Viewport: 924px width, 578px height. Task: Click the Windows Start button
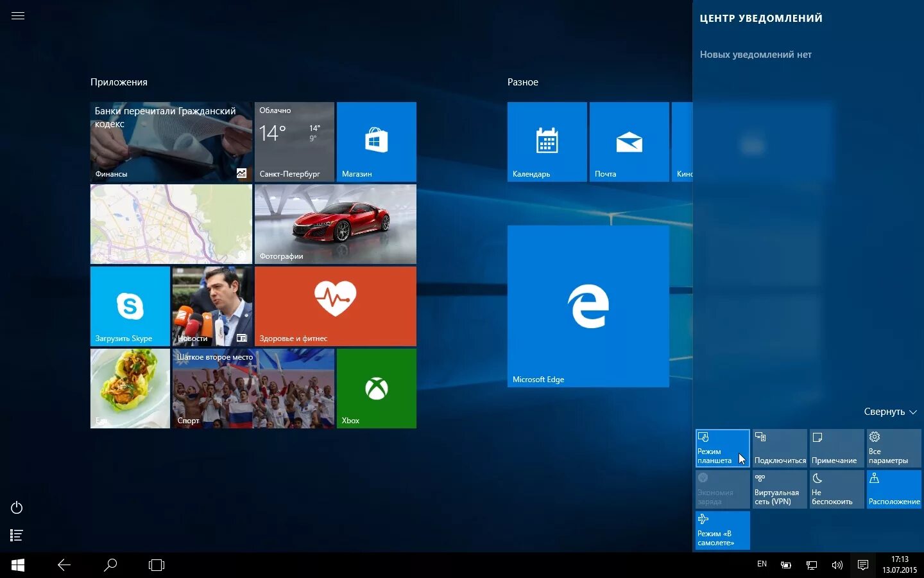click(18, 565)
